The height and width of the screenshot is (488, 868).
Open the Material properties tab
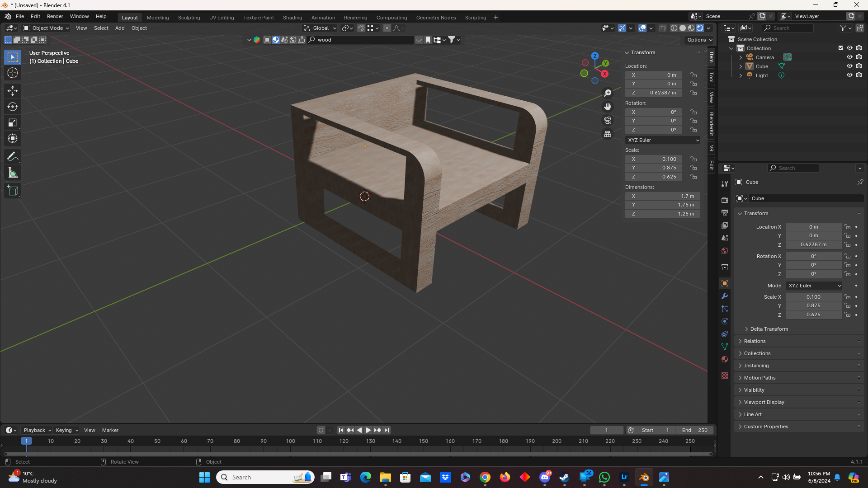[725, 359]
